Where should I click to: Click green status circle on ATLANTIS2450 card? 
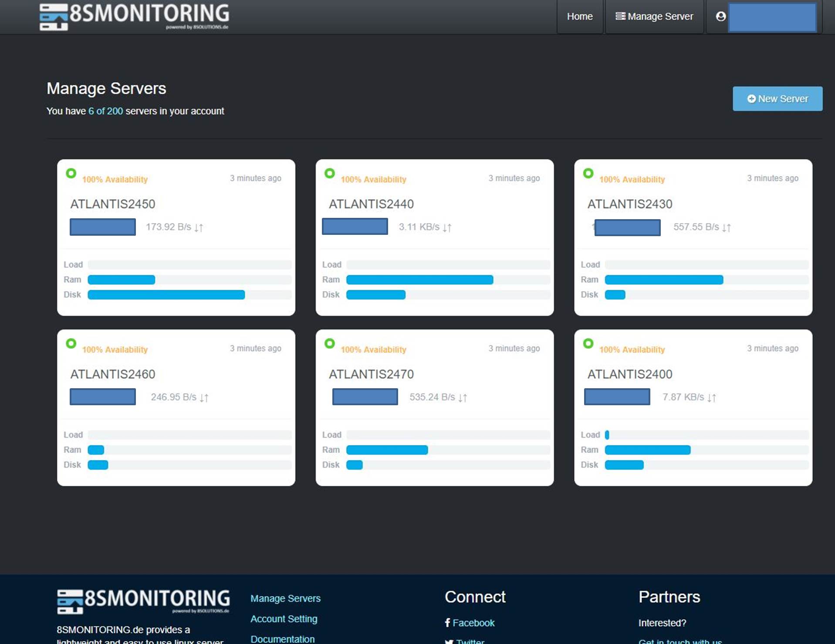pos(71,173)
